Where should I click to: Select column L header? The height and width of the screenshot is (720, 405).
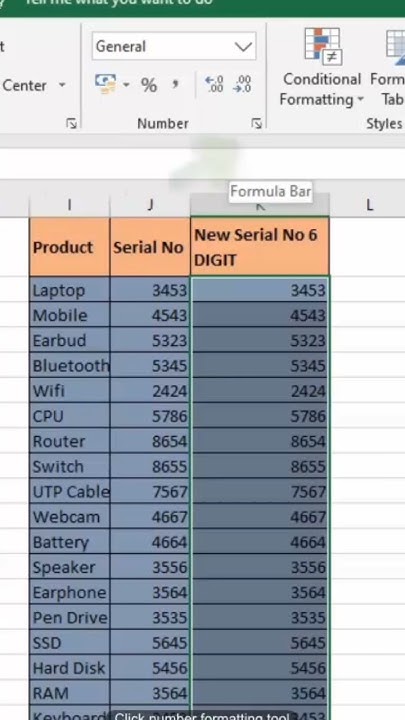pos(367,205)
